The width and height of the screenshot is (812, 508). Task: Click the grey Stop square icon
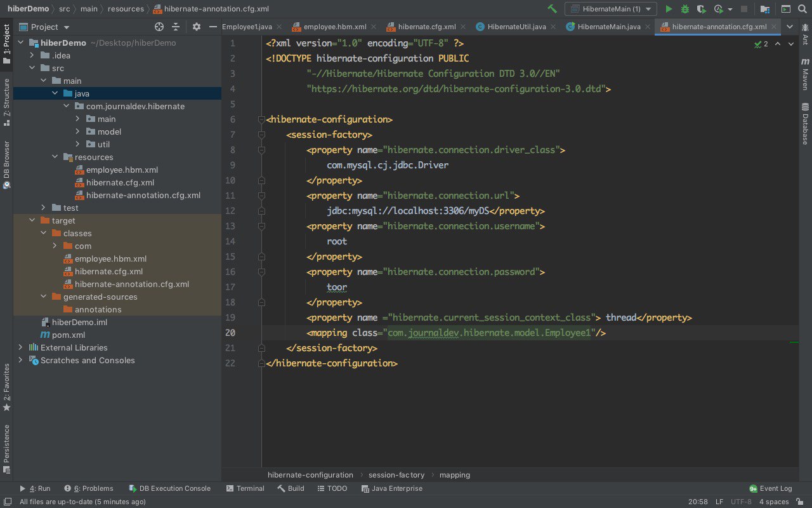coord(745,9)
